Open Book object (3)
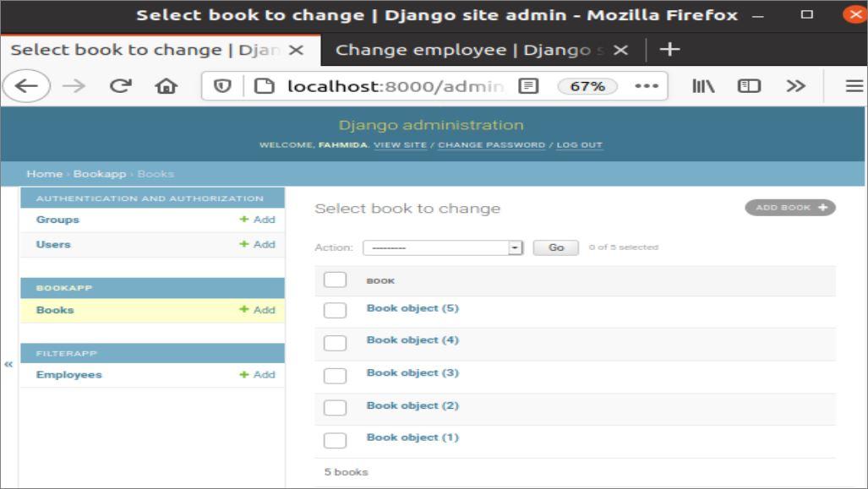 [412, 372]
